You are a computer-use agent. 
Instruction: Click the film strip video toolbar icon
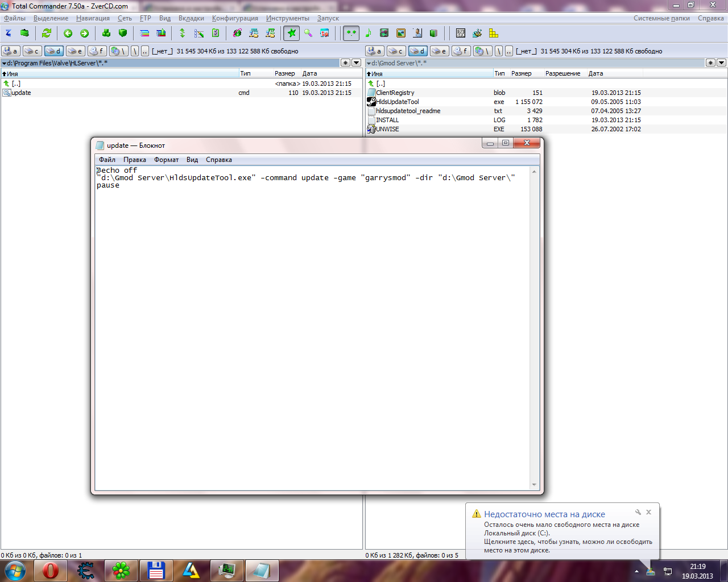coord(384,33)
